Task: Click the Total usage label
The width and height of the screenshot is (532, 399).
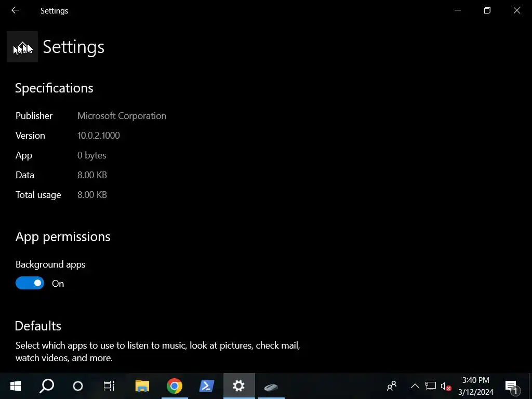Action: coord(38,195)
